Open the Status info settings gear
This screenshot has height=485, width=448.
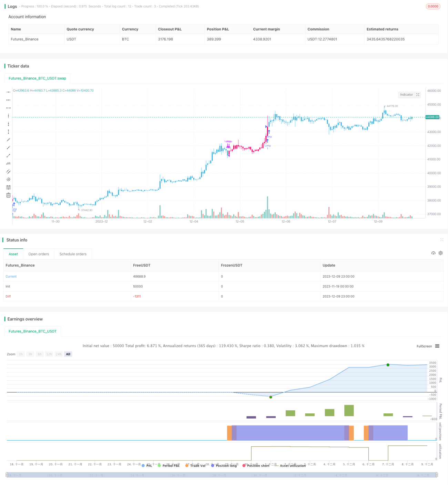click(440, 253)
